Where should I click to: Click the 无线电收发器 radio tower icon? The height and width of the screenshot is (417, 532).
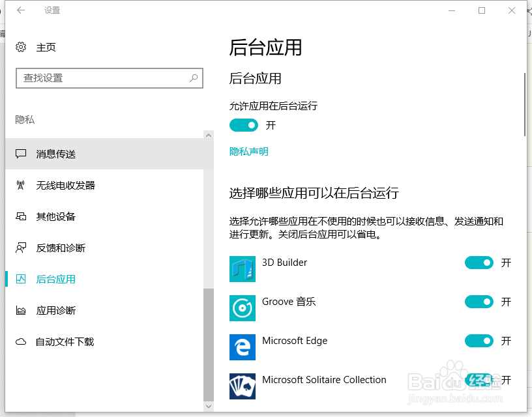coord(21,186)
